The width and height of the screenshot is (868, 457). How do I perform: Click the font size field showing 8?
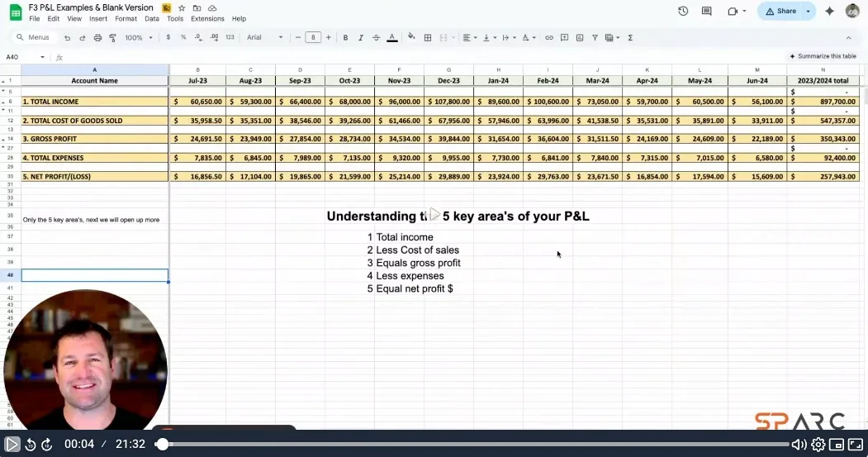pyautogui.click(x=313, y=38)
